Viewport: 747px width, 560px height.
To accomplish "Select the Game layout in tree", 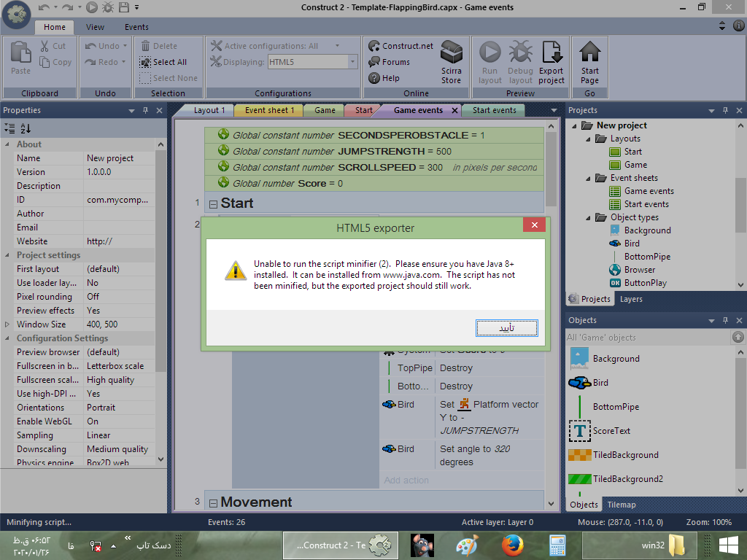I will pyautogui.click(x=628, y=165).
